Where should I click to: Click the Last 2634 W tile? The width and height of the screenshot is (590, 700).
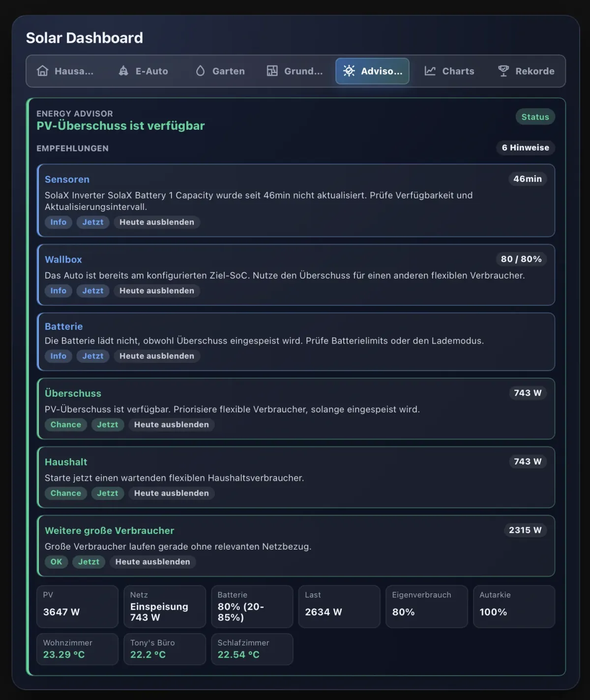(339, 606)
